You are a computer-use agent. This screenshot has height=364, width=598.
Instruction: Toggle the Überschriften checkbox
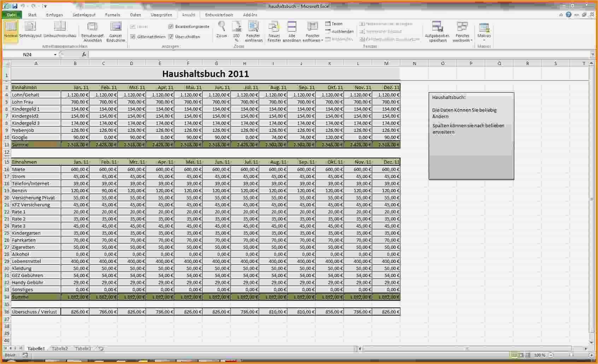pyautogui.click(x=171, y=37)
